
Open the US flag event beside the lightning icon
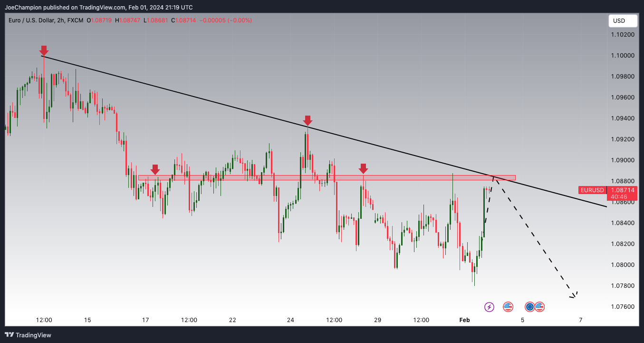(508, 307)
